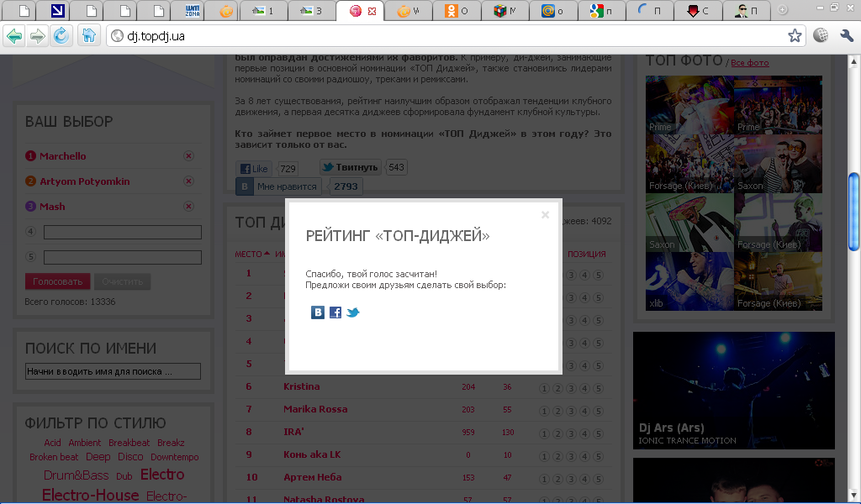Remove Marchello from your choice list
861x504 pixels.
coord(188,155)
